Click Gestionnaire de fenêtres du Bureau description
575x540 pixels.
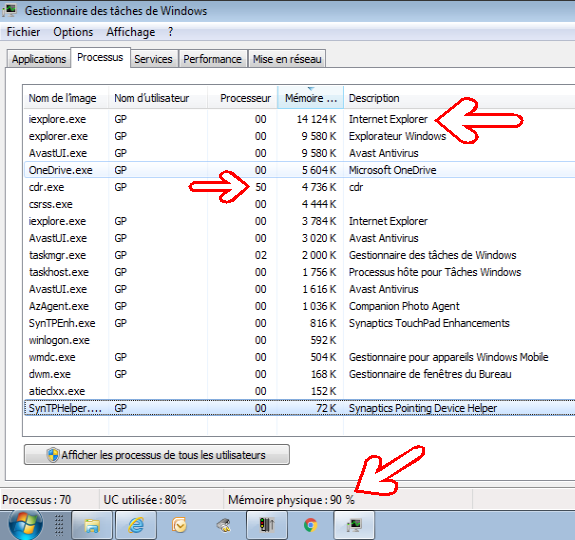(x=430, y=374)
